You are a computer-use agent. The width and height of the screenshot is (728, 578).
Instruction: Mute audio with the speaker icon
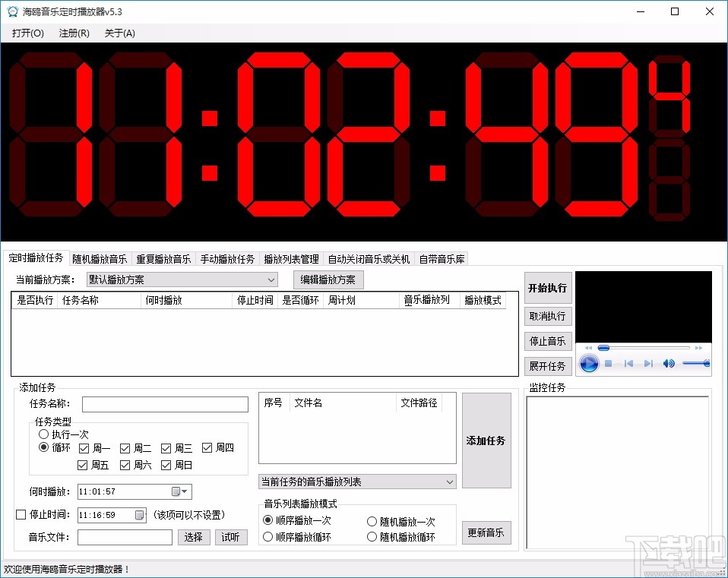pos(668,363)
